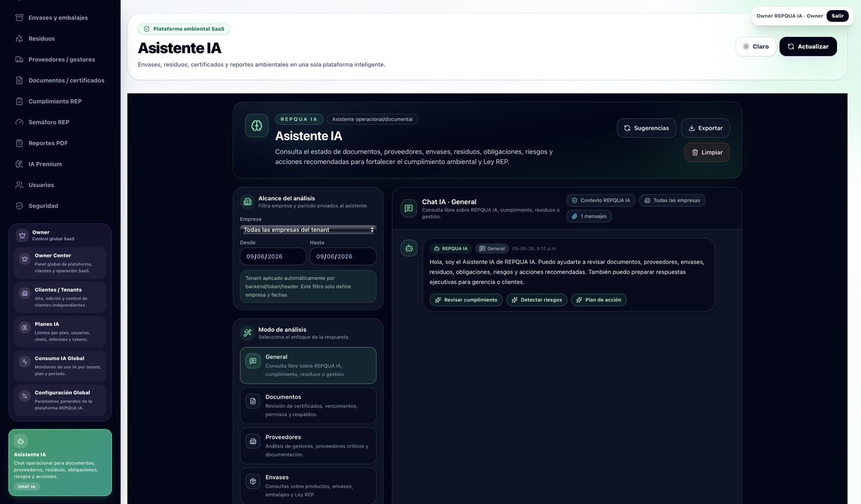
Task: Click the Owner REPQUA IA · Owner label
Action: point(790,16)
